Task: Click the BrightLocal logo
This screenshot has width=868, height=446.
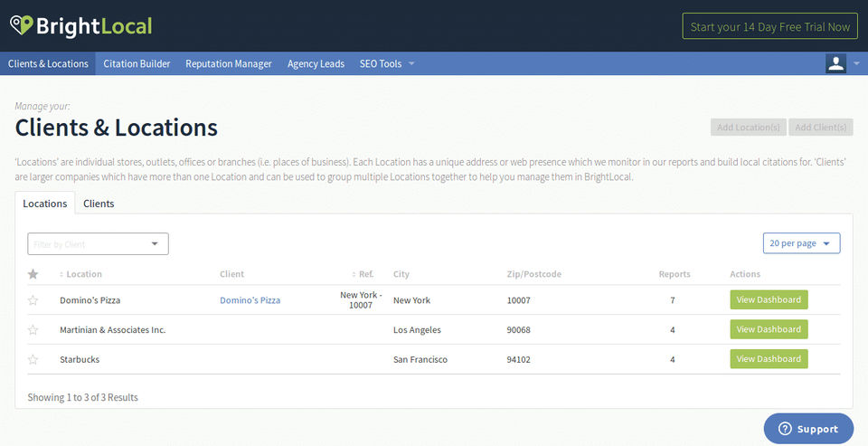Action: pyautogui.click(x=80, y=26)
